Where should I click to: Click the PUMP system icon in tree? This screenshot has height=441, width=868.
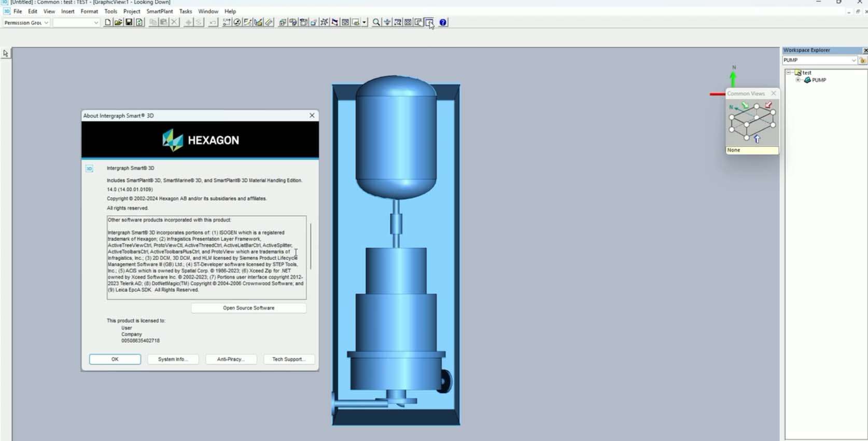[807, 80]
